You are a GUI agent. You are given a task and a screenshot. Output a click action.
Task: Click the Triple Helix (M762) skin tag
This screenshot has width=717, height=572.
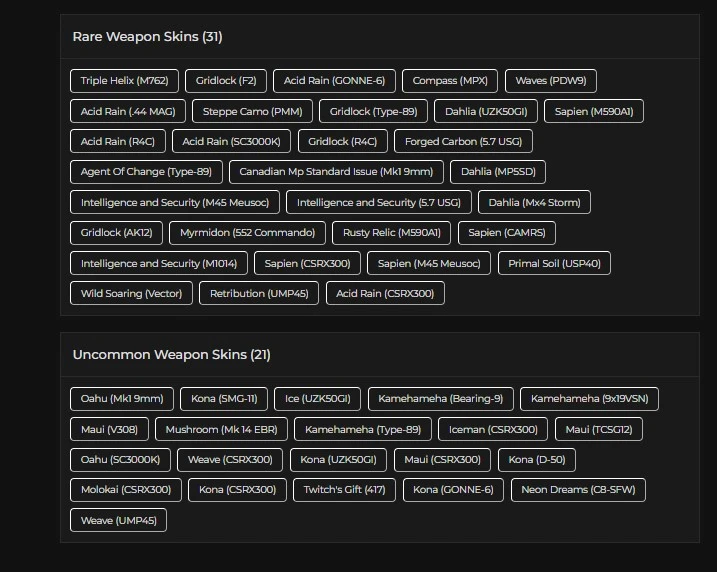(124, 81)
